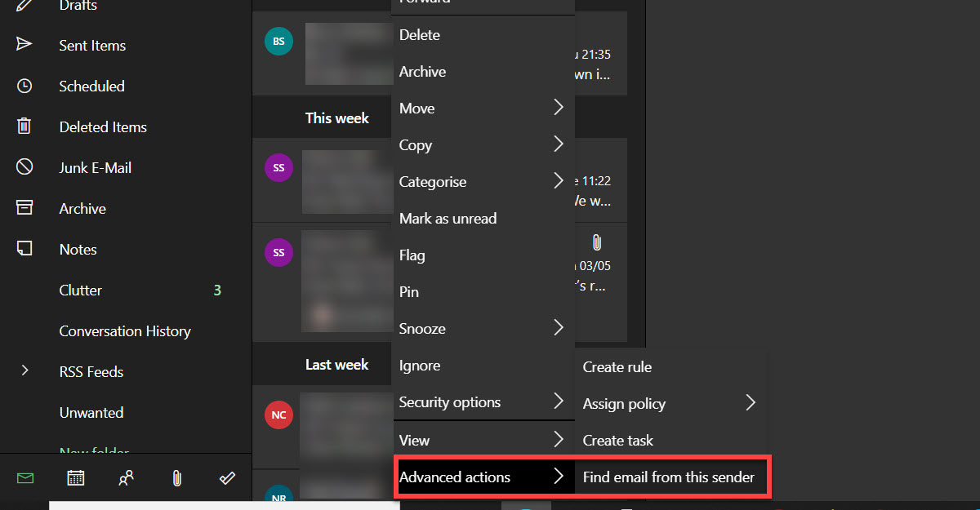Click Find email from this sender
The height and width of the screenshot is (510, 980).
pos(670,477)
